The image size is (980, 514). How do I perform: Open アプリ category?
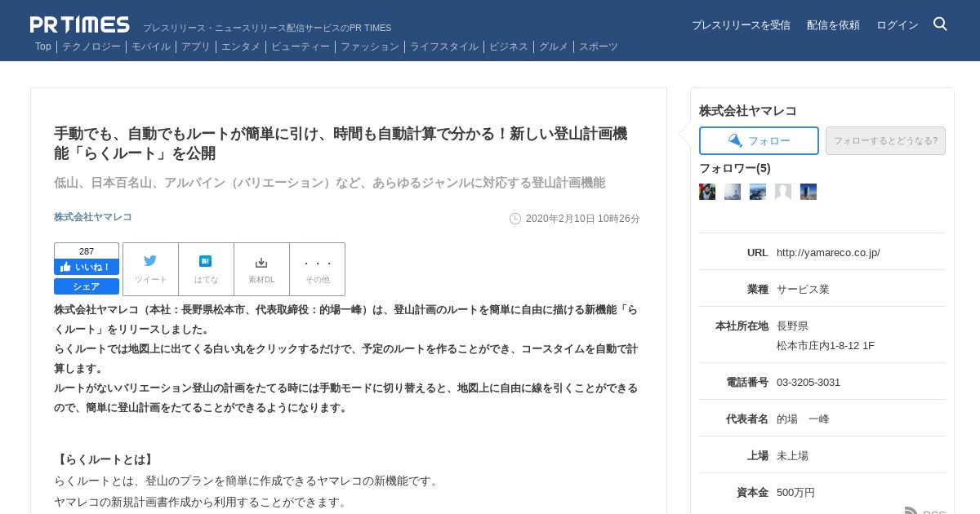196,47
